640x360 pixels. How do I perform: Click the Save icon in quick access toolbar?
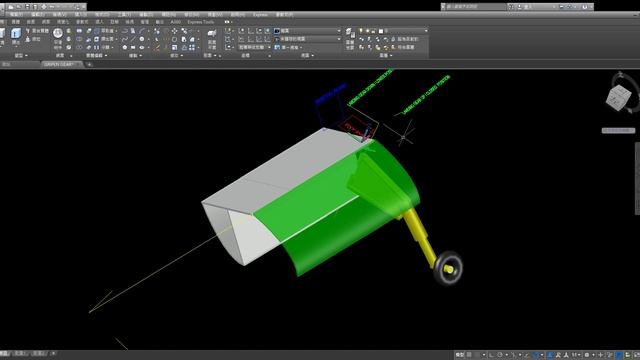(x=27, y=7)
